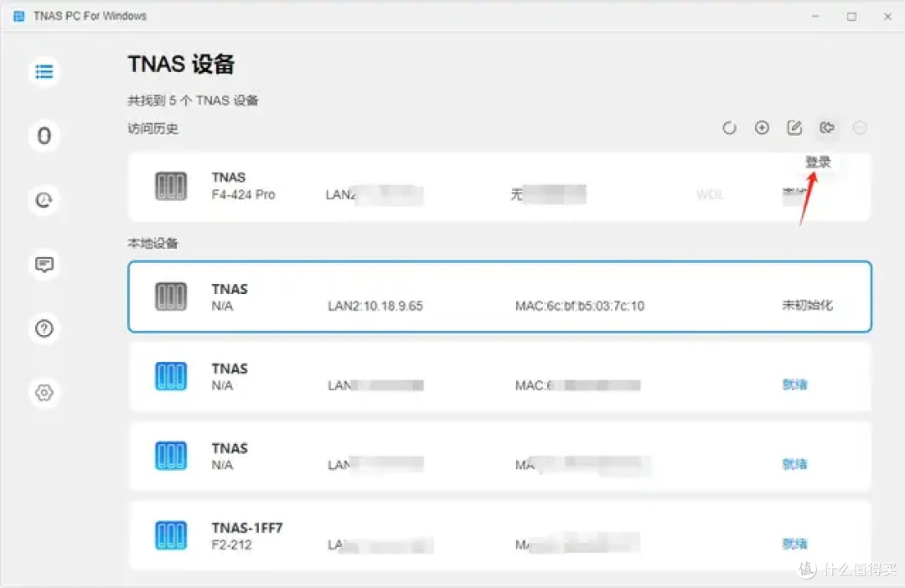Click the login arrow toolbar icon
905x588 pixels.
827,128
